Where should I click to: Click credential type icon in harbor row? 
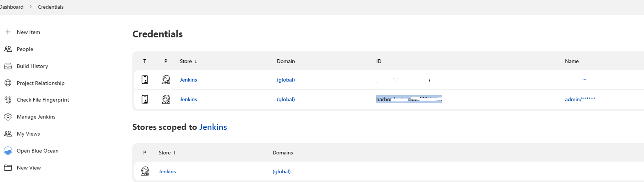point(145,99)
